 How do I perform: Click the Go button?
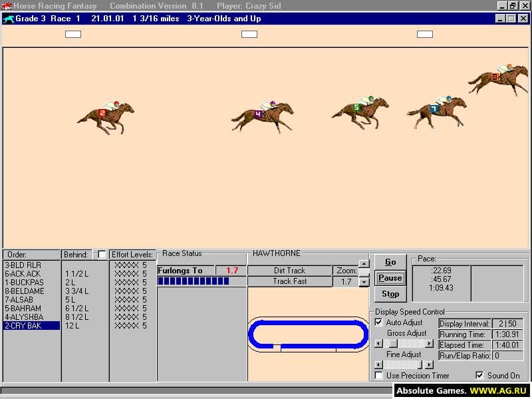(390, 262)
